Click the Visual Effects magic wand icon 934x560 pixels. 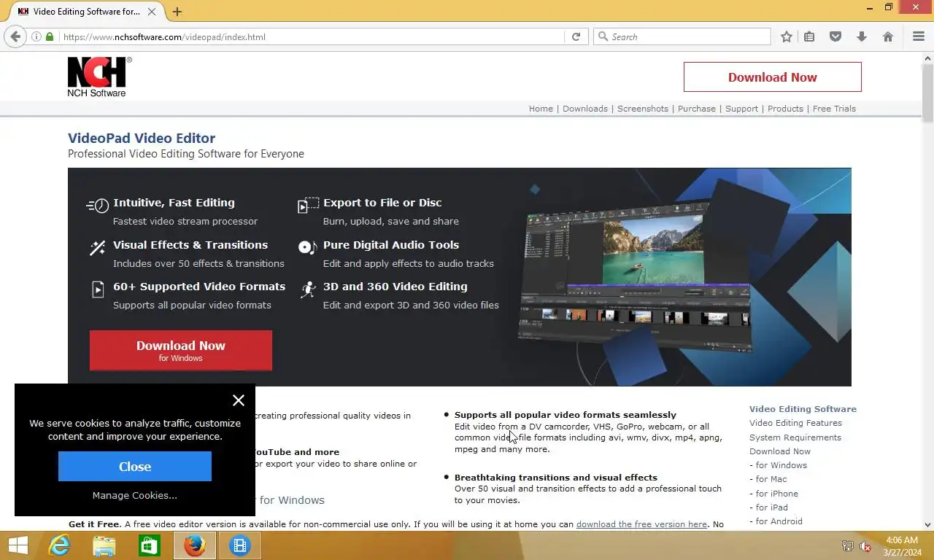[97, 248]
